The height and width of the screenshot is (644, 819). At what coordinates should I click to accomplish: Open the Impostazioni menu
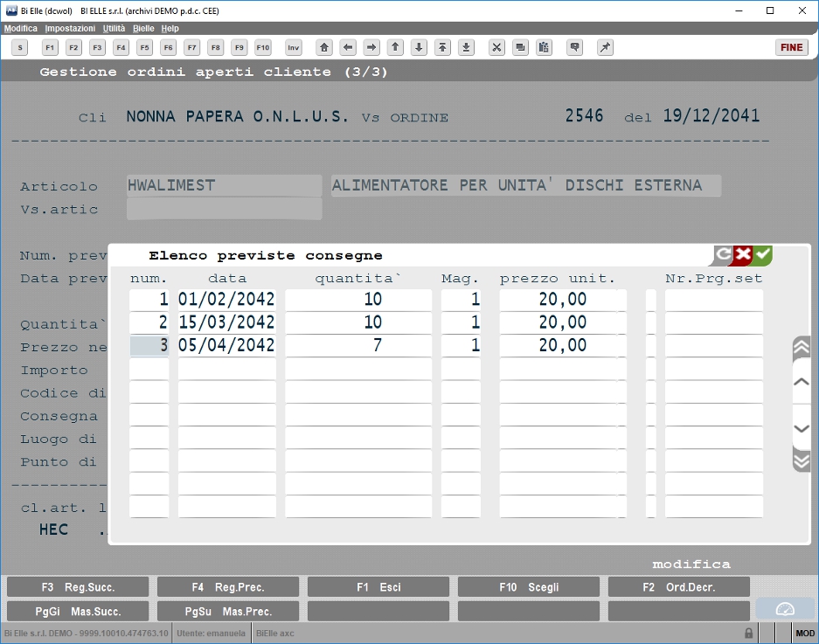point(70,28)
